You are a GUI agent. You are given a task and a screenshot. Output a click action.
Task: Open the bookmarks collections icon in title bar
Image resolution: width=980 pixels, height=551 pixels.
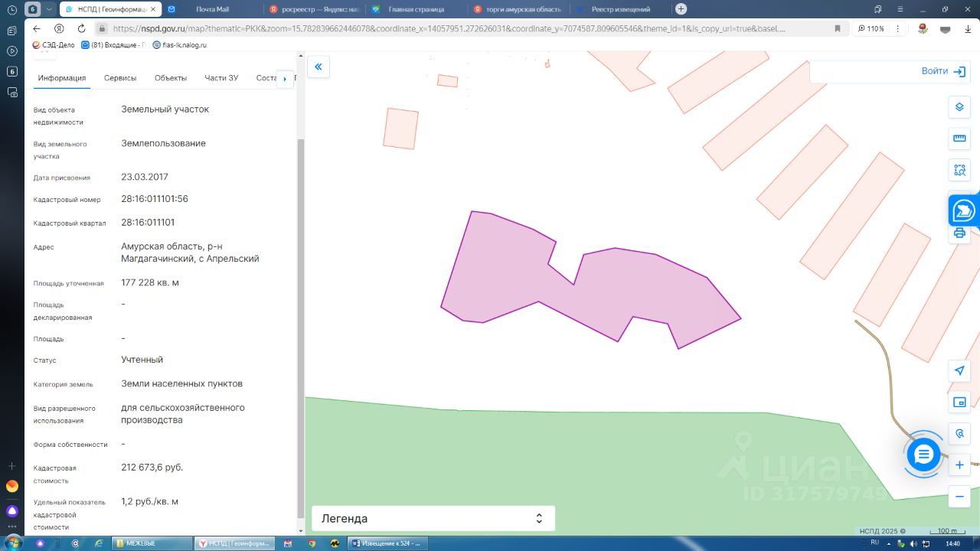pos(878,9)
